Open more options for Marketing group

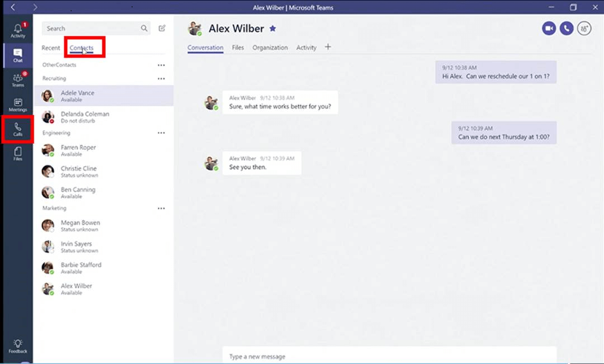point(161,209)
